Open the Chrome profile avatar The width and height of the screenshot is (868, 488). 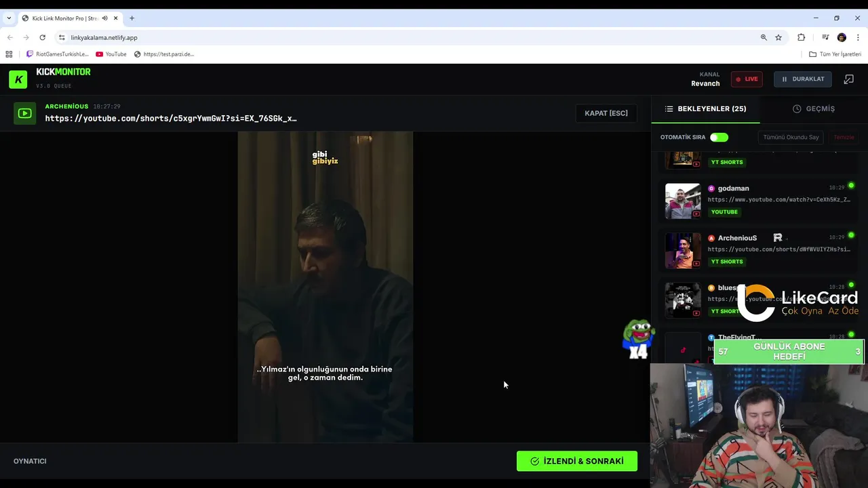tap(842, 37)
